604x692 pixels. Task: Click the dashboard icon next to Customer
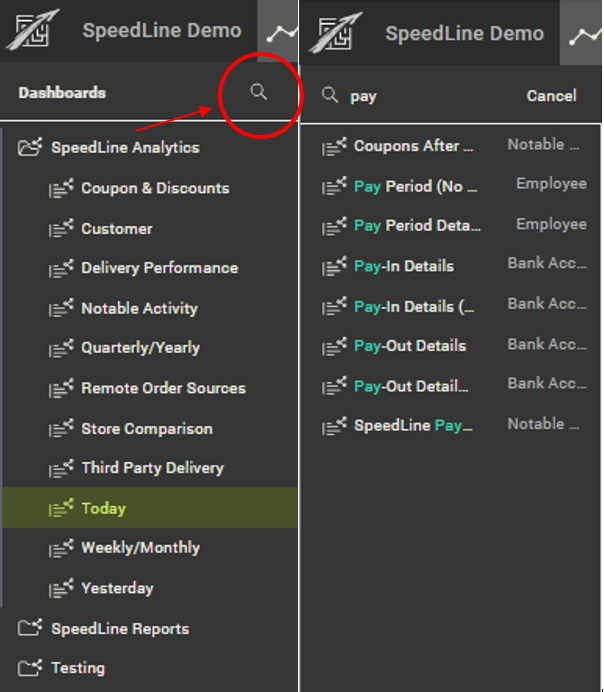[61, 229]
